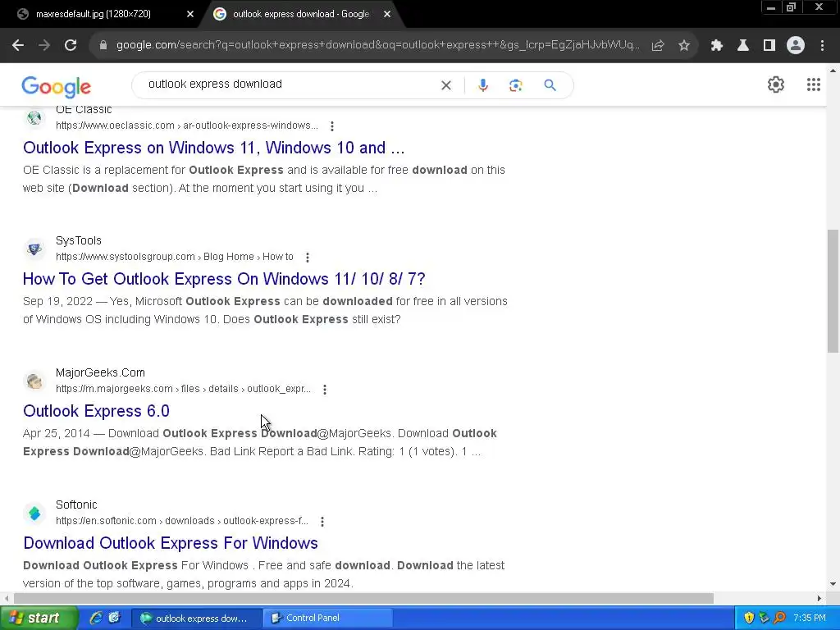Launch Internet Explorer from quick launch

pyautogui.click(x=96, y=618)
